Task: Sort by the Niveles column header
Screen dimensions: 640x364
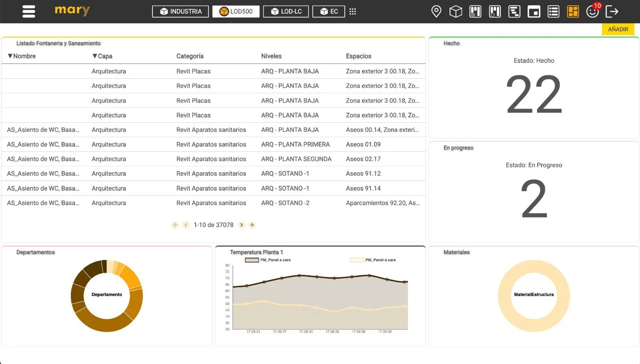Action: [271, 56]
